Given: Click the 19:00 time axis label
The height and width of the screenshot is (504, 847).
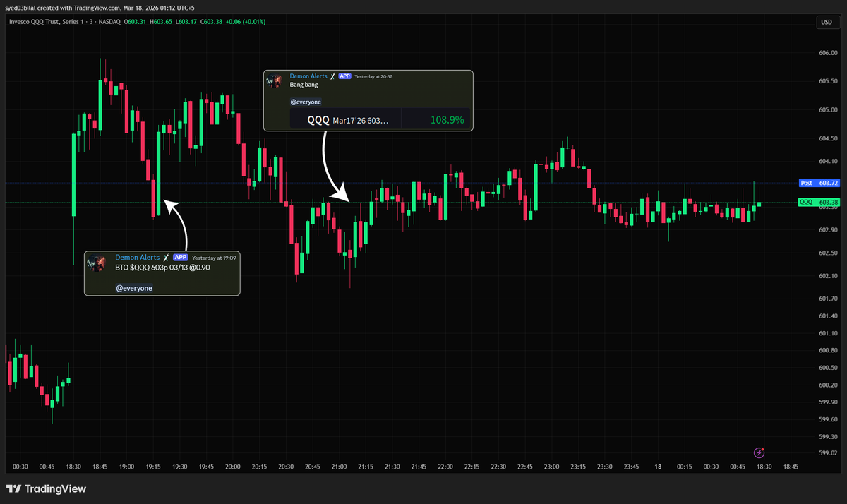Looking at the screenshot, I should pyautogui.click(x=126, y=467).
